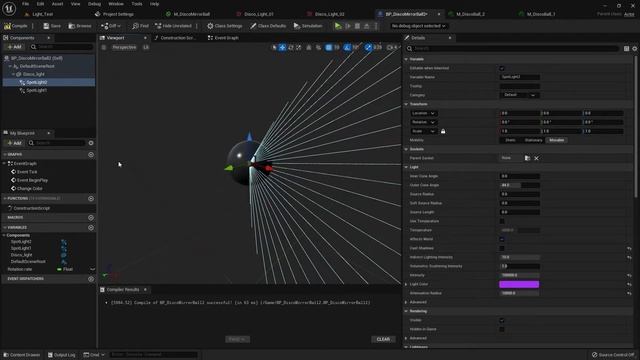The width and height of the screenshot is (640, 360).
Task: Open camera speed setting in viewport
Action: tap(392, 47)
